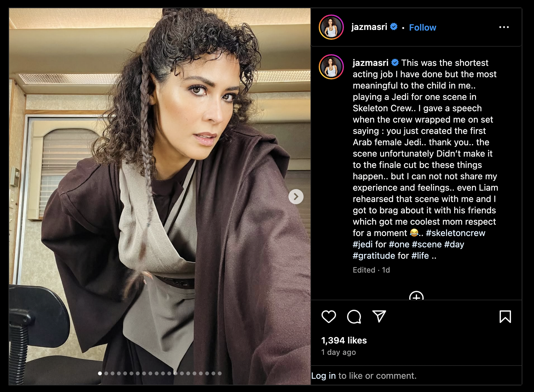Open jazmasri avatar beside caption
534x392 pixels.
pos(331,67)
